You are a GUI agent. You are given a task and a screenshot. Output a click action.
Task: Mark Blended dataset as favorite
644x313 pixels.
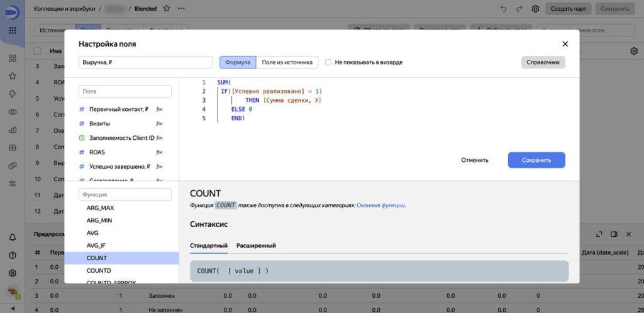166,8
